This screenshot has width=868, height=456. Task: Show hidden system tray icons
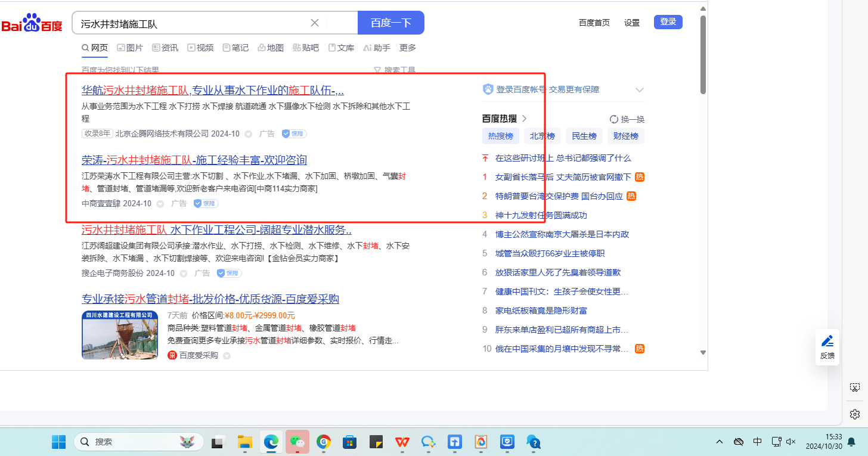(720, 442)
